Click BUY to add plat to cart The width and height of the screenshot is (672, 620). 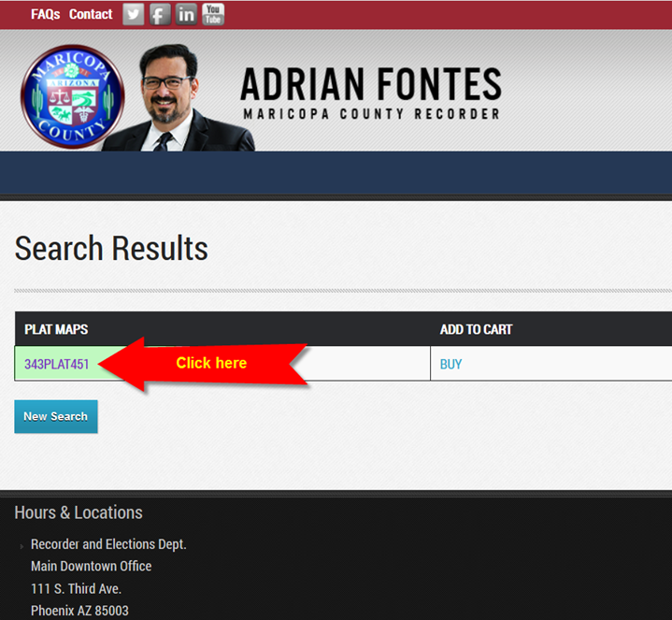(450, 364)
